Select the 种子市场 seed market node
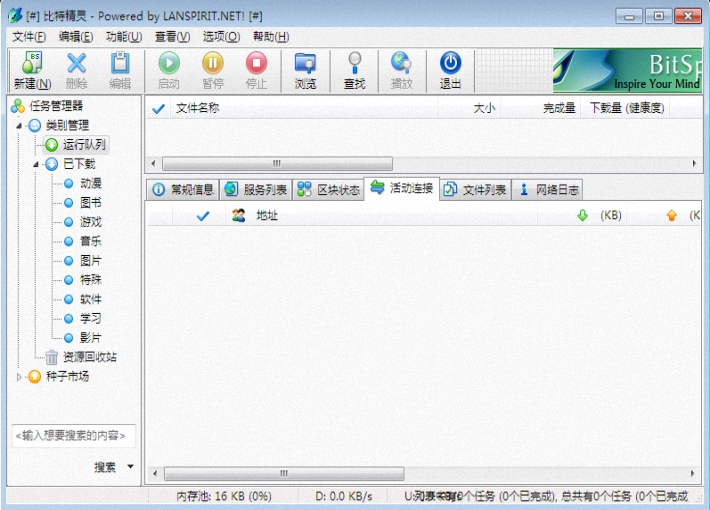 tap(59, 376)
